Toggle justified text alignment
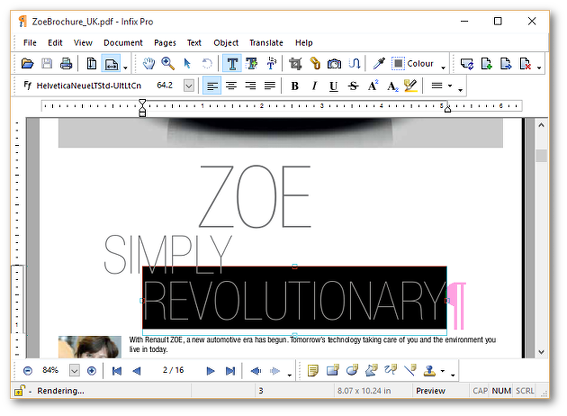 (270, 86)
